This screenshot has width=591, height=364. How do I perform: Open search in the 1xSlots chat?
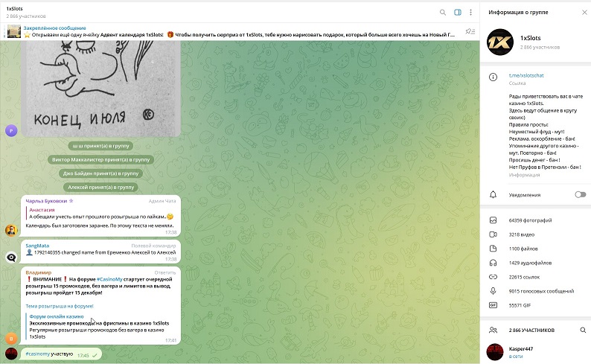pos(443,13)
